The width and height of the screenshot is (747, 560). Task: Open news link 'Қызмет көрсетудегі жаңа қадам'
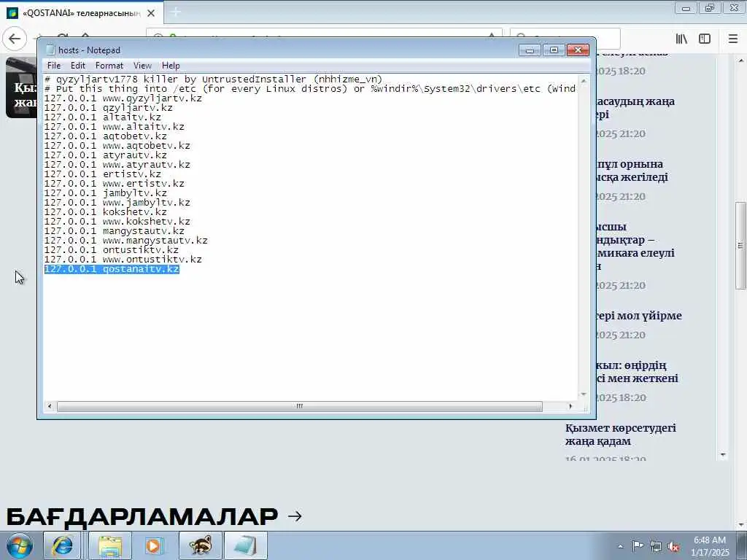coord(621,435)
